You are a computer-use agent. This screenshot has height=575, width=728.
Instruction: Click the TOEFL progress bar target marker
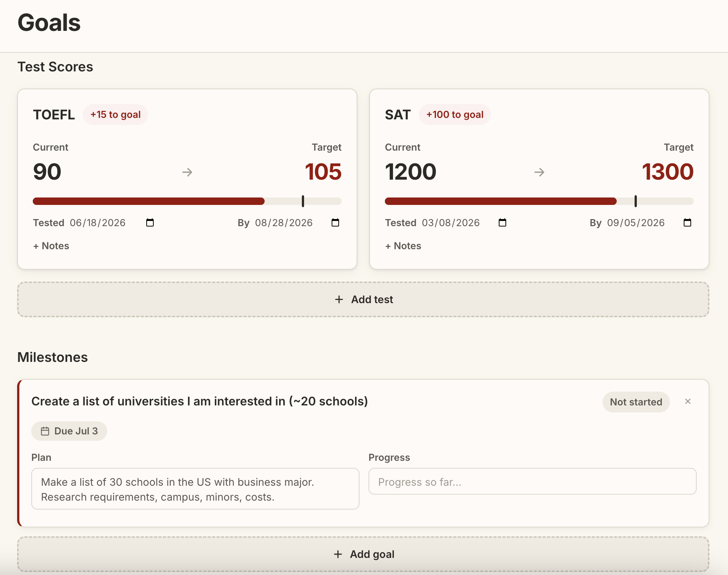coord(303,201)
